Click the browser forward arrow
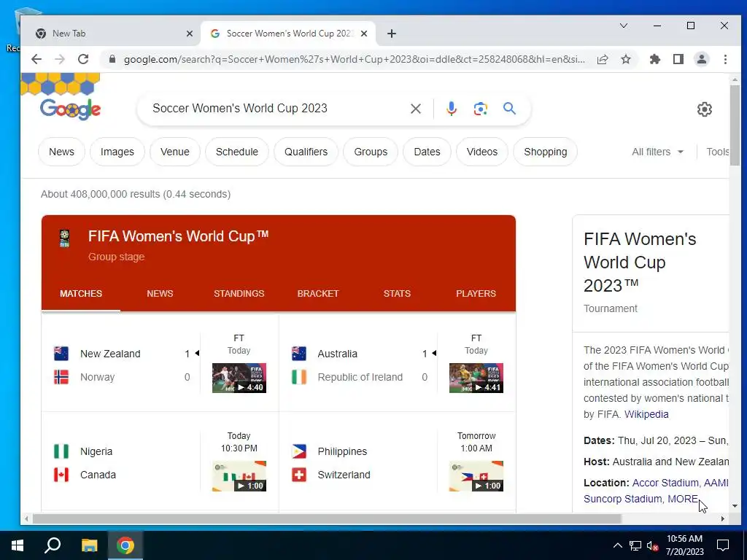 click(x=60, y=59)
